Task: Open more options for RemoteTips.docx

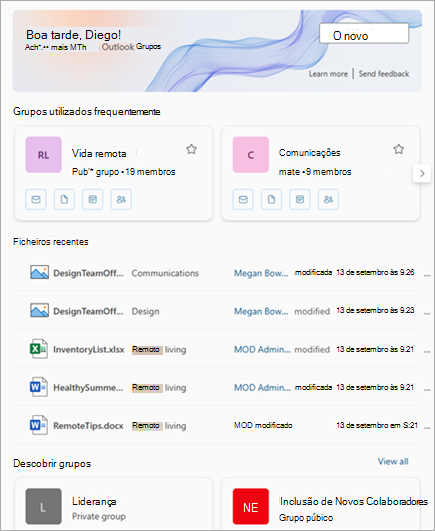Action: [427, 427]
